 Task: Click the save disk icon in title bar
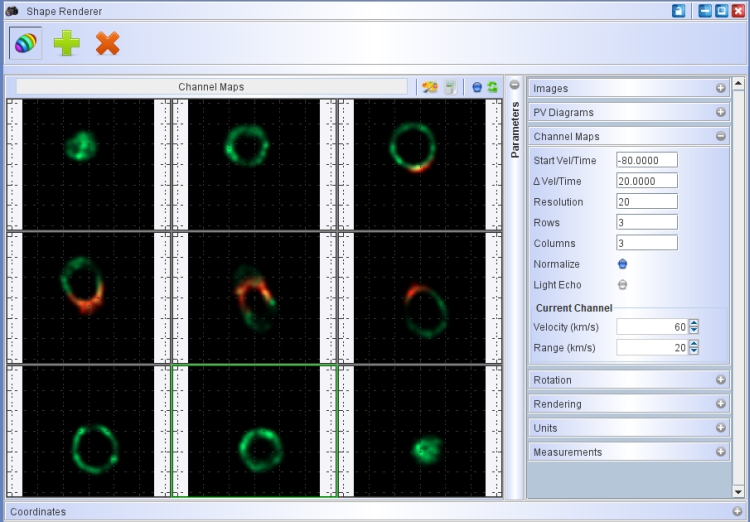pyautogui.click(x=678, y=11)
